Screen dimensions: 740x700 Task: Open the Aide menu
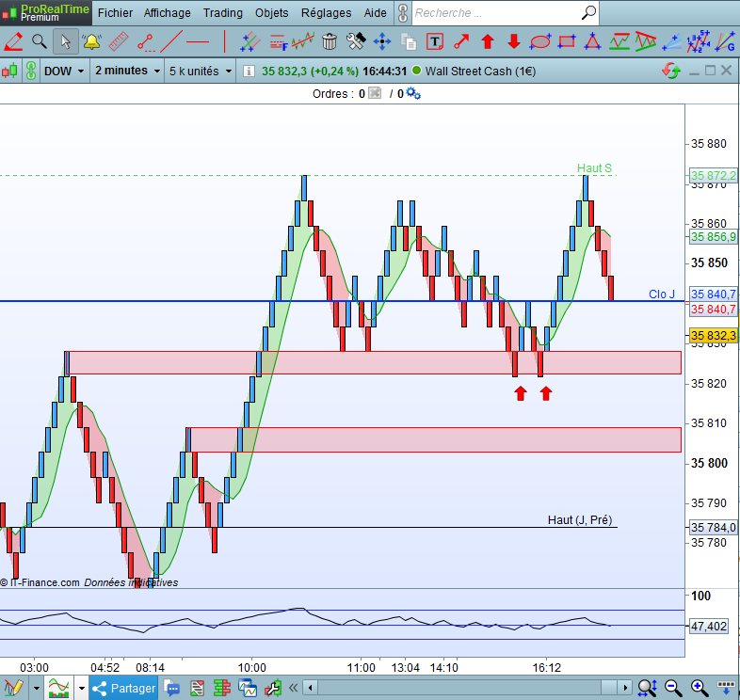376,13
